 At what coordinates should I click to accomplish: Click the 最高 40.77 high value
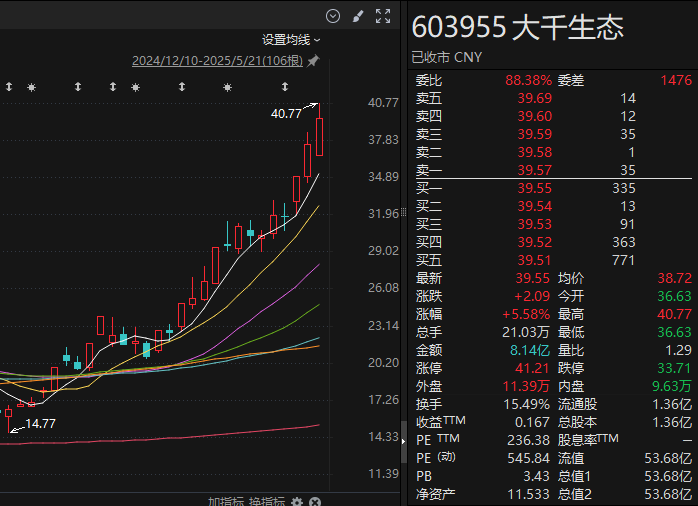(x=675, y=315)
